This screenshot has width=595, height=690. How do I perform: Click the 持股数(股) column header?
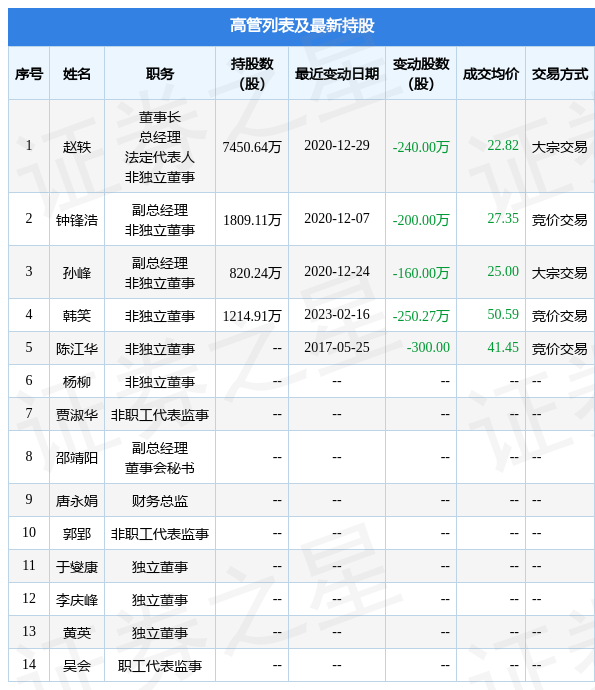pyautogui.click(x=252, y=73)
